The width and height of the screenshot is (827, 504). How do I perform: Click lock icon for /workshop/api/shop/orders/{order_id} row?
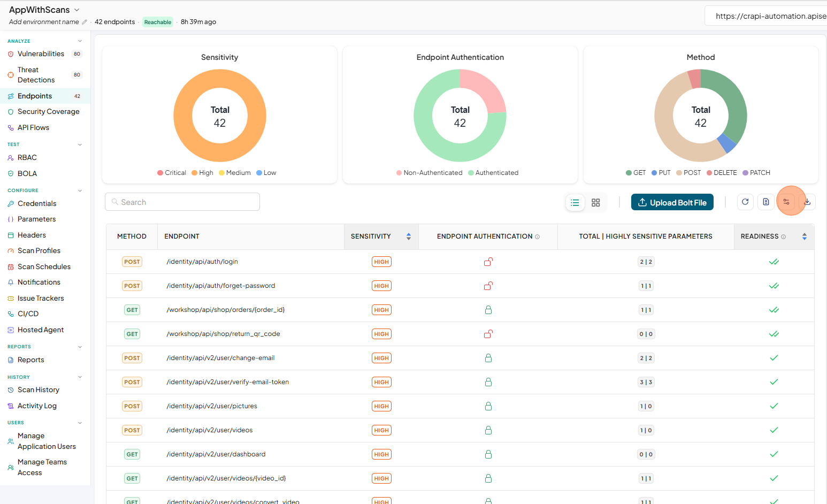tap(488, 310)
